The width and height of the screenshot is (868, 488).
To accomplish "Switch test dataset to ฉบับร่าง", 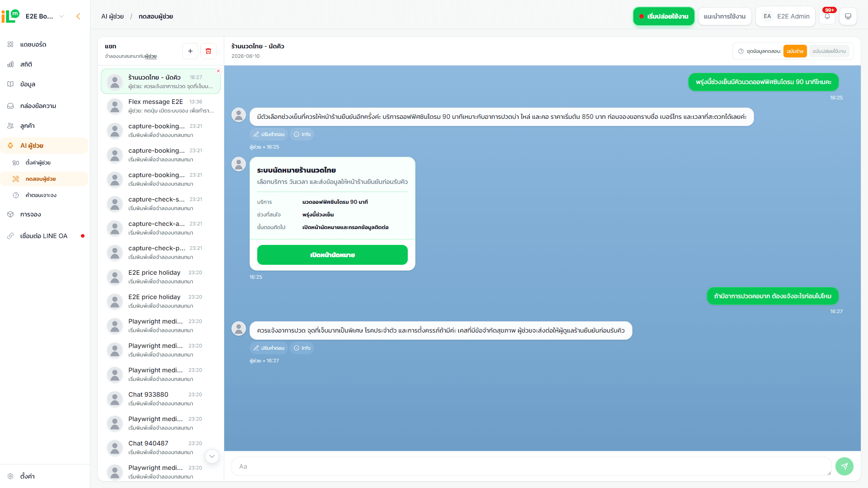I will point(795,51).
